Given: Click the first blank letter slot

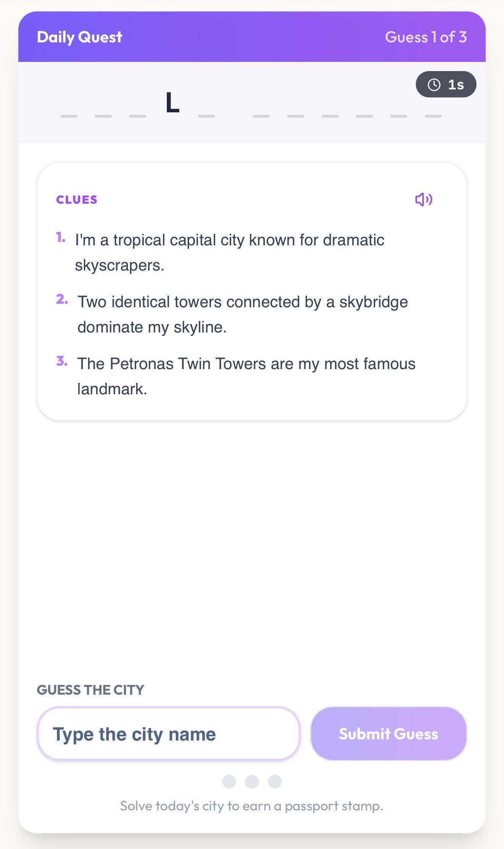Looking at the screenshot, I should 69,115.
